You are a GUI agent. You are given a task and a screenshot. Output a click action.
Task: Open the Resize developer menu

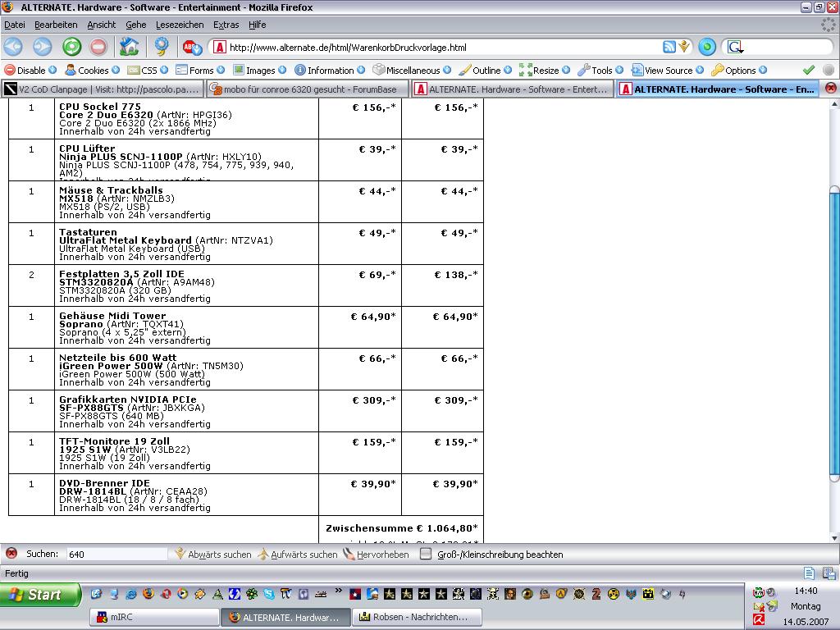point(545,71)
